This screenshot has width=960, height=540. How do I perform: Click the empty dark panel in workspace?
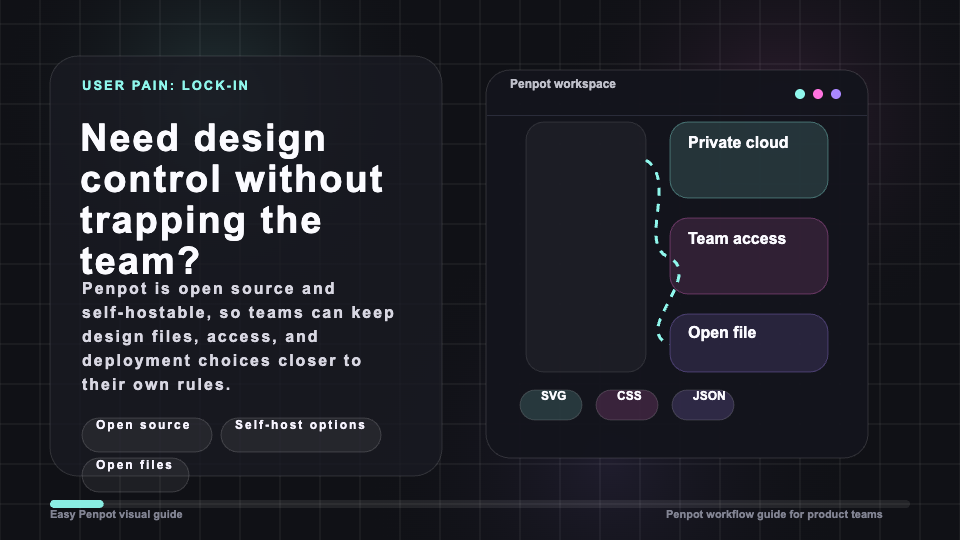click(x=586, y=247)
